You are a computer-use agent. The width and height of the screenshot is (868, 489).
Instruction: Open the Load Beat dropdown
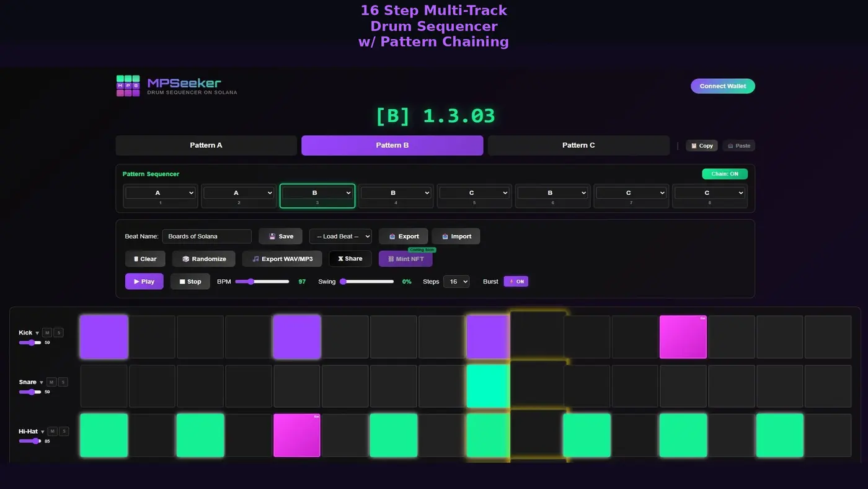[340, 236]
